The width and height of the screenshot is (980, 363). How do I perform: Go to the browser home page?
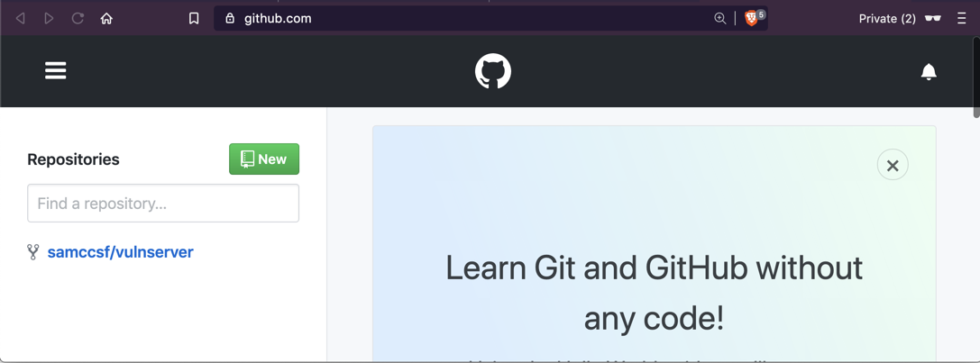(x=106, y=18)
